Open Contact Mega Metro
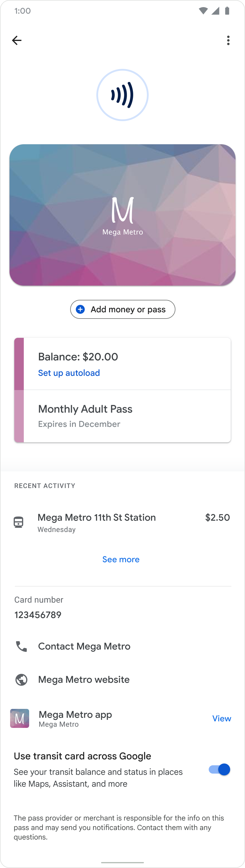The height and width of the screenshot is (868, 245). tap(84, 646)
